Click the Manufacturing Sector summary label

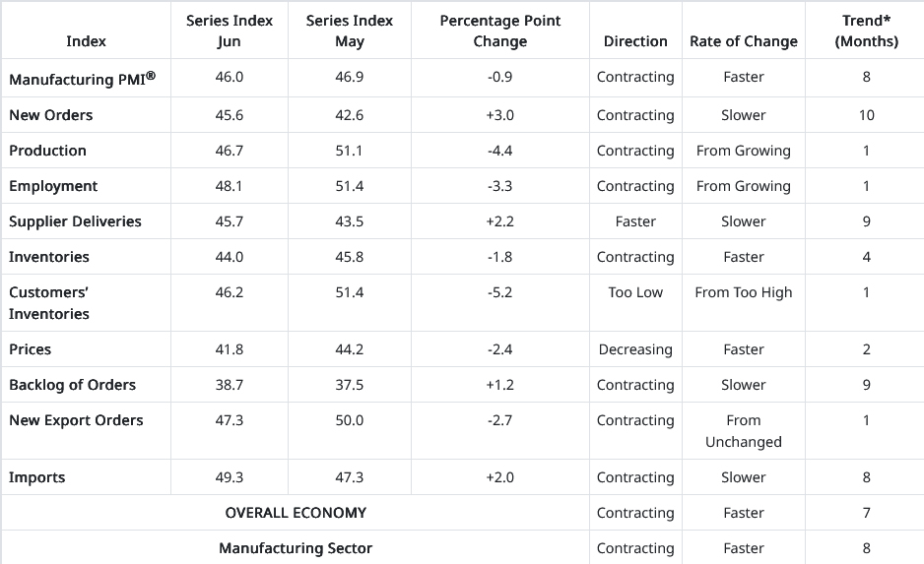coord(296,548)
